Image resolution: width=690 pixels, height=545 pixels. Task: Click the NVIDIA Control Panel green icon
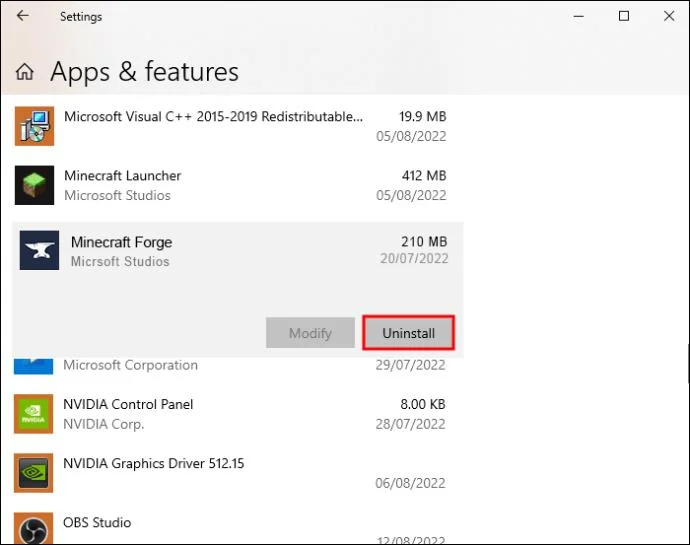[33, 414]
